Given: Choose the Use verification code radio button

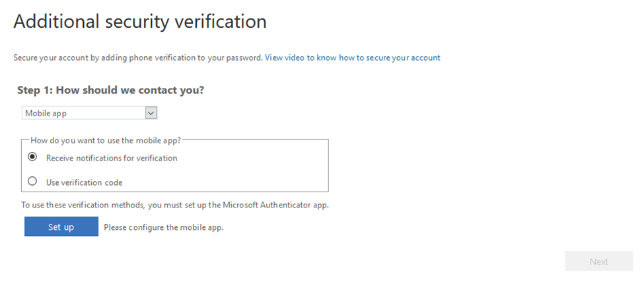Looking at the screenshot, I should pos(32,181).
